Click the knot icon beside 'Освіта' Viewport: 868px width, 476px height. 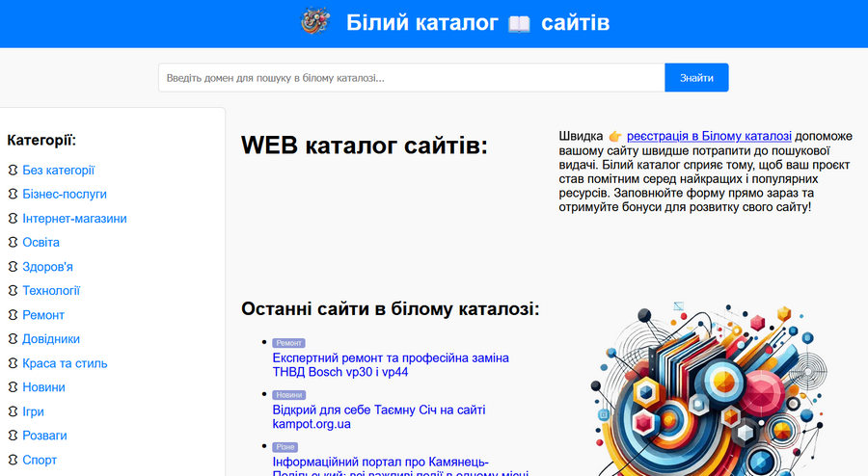click(13, 242)
